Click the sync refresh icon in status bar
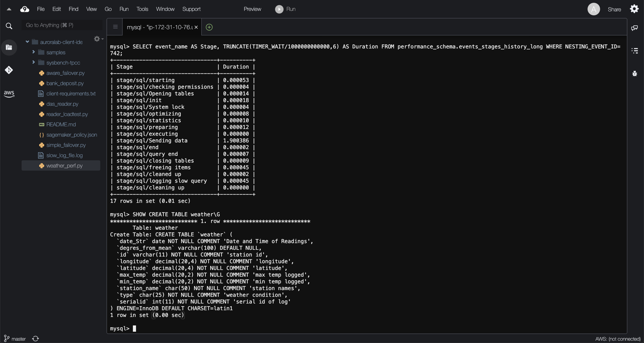This screenshot has width=644, height=343. (36, 339)
